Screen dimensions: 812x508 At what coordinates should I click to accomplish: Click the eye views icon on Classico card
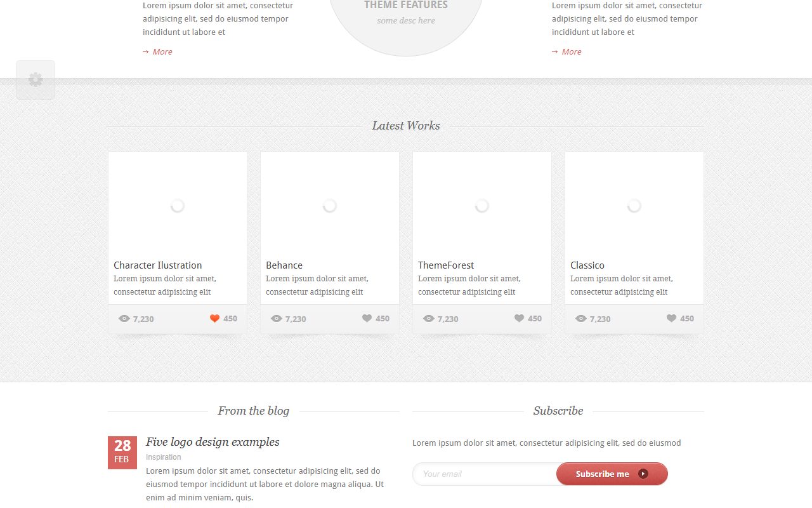pos(580,319)
